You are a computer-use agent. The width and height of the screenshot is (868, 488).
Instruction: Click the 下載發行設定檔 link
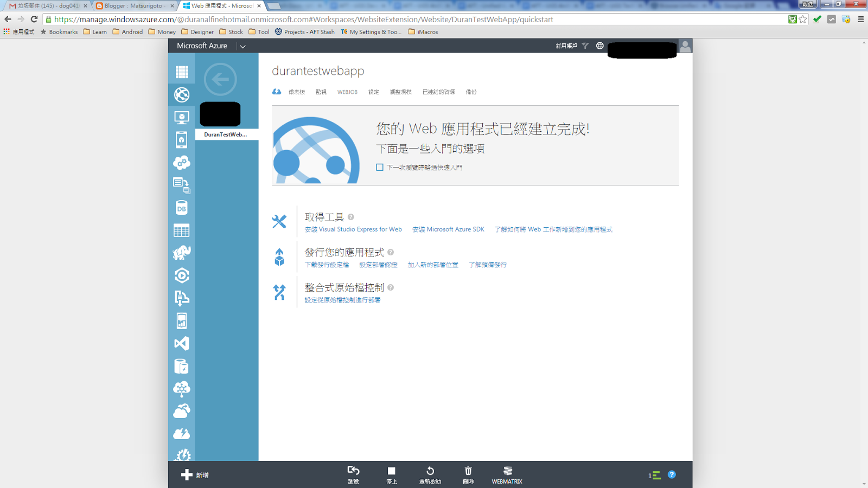point(327,265)
